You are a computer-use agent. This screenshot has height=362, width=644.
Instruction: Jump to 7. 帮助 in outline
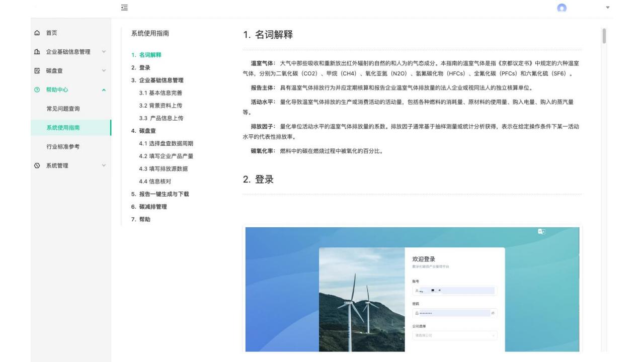click(140, 219)
